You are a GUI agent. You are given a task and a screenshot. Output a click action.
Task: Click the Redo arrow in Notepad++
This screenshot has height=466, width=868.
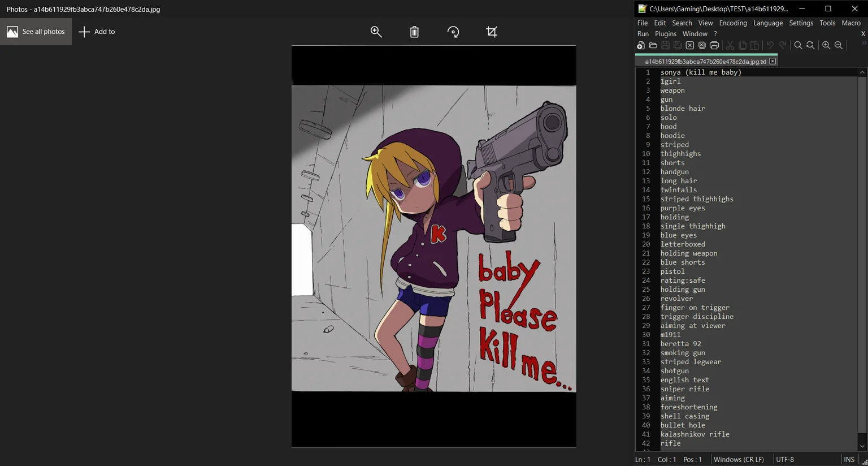(783, 45)
